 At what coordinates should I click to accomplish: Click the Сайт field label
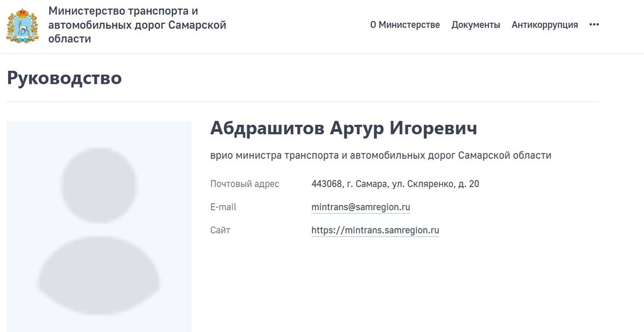tap(220, 230)
